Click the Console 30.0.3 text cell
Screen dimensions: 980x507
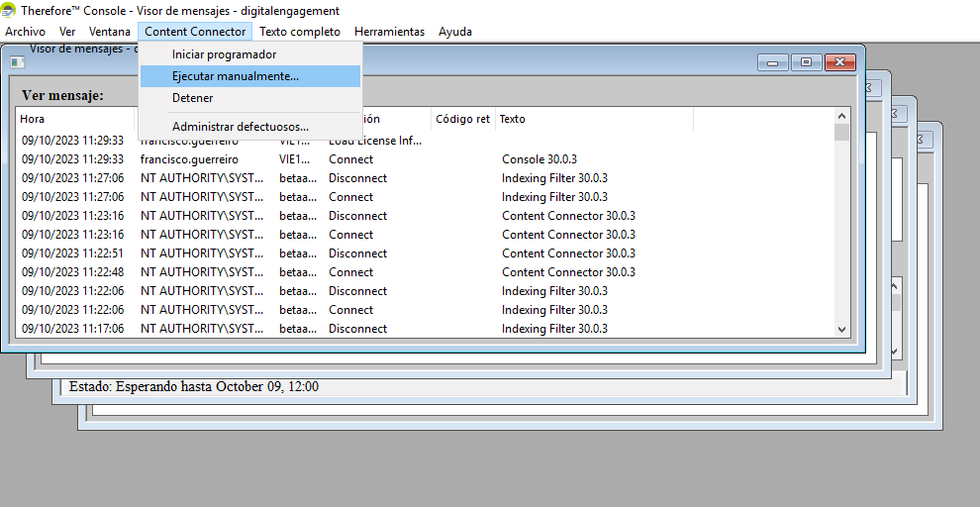click(539, 159)
